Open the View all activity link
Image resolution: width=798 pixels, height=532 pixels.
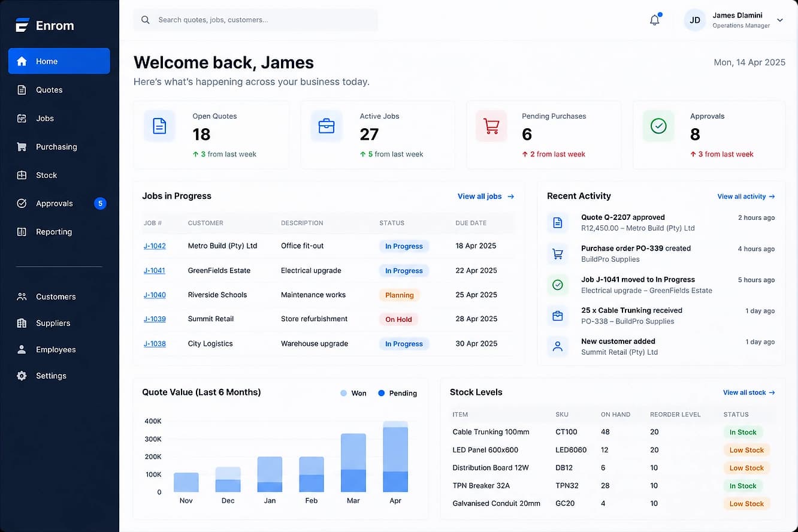tap(746, 197)
